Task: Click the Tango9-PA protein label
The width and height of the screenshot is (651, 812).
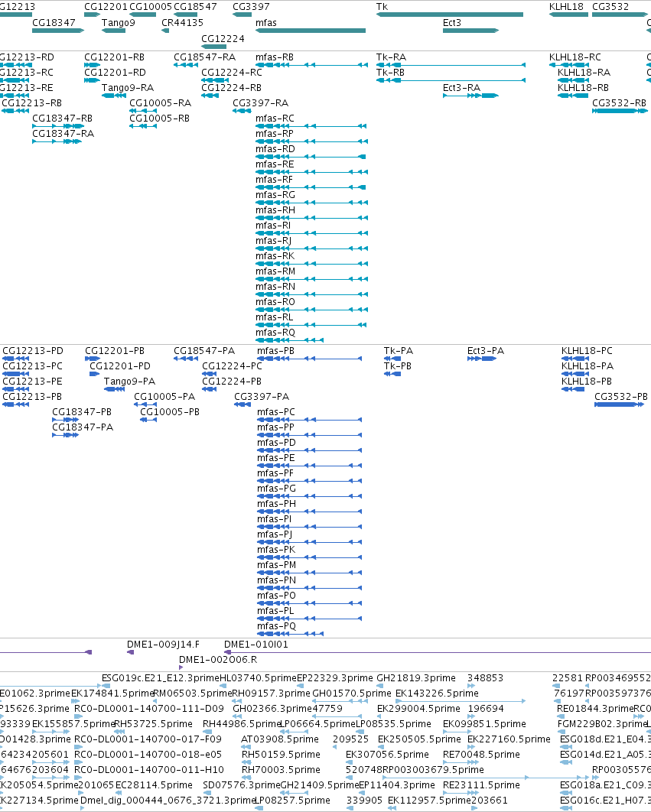Action: [x=129, y=382]
